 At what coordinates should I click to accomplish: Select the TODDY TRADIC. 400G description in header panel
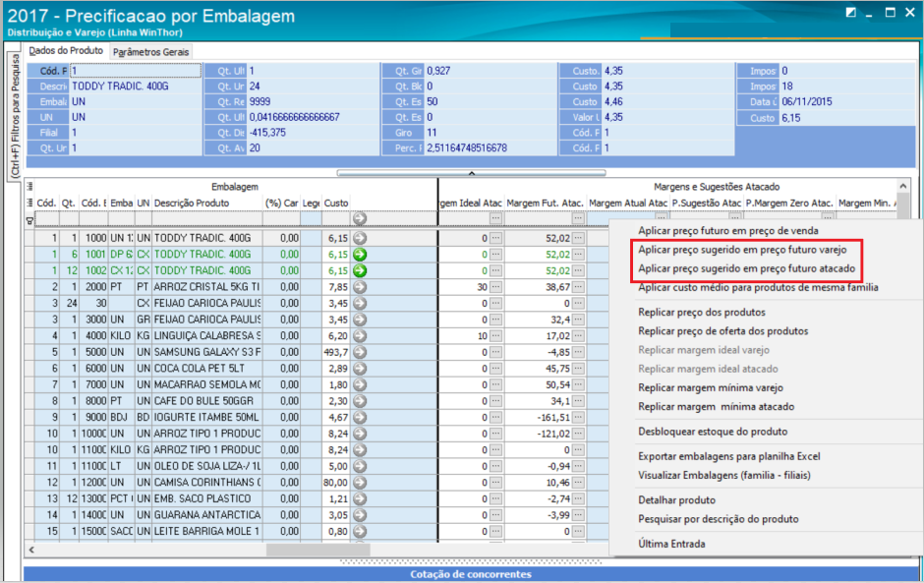[120, 87]
